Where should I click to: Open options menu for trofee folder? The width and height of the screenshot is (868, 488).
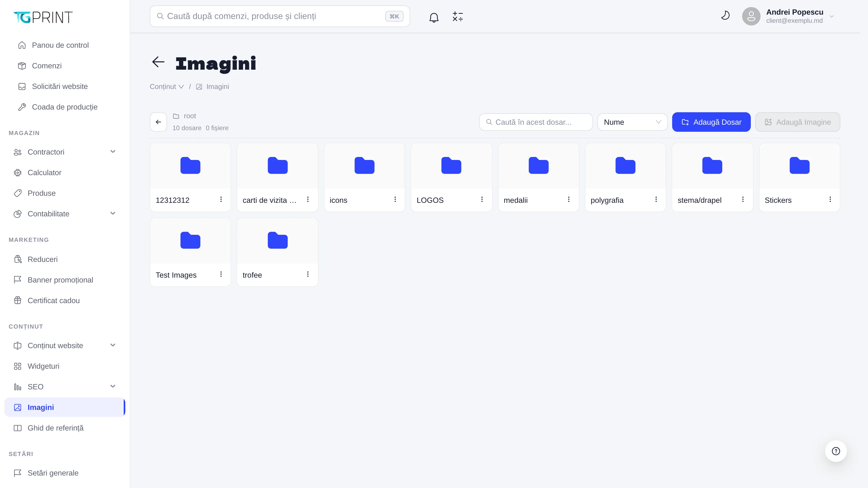308,274
